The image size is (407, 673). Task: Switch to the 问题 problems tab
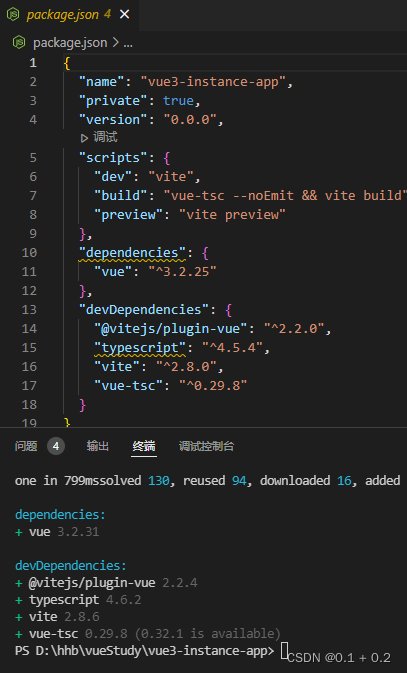[x=26, y=446]
